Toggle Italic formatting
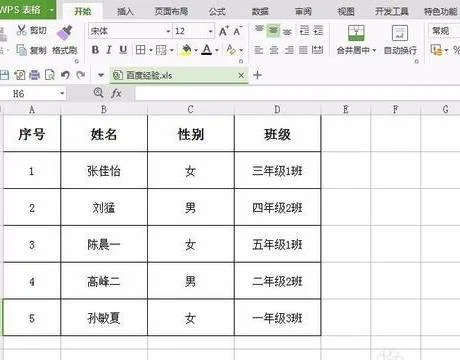 [x=109, y=50]
